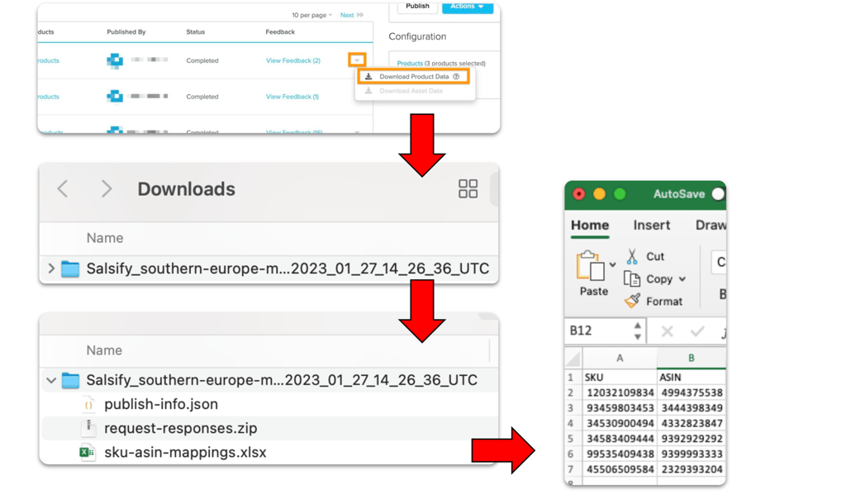The height and width of the screenshot is (504, 846).
Task: Select publish-info.json file
Action: 161,404
